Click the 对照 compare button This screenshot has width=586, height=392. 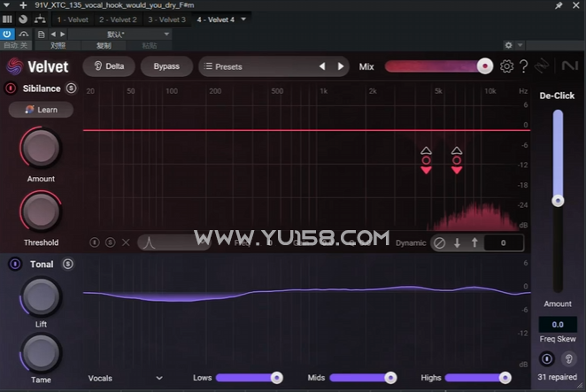point(58,46)
